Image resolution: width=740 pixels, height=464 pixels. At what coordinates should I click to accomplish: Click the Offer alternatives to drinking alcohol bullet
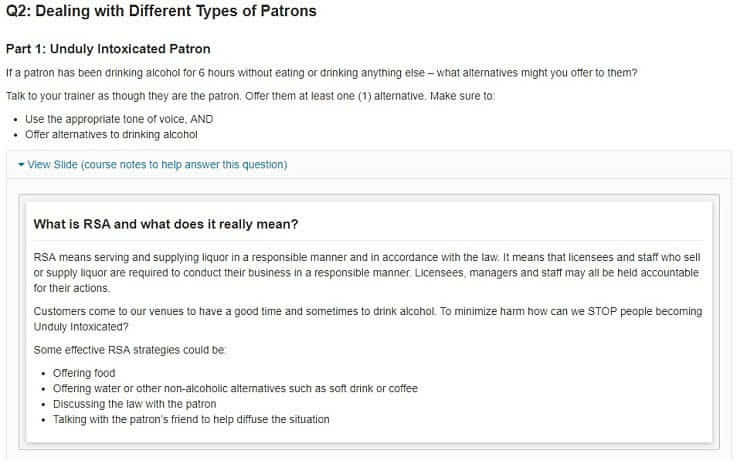(x=111, y=135)
